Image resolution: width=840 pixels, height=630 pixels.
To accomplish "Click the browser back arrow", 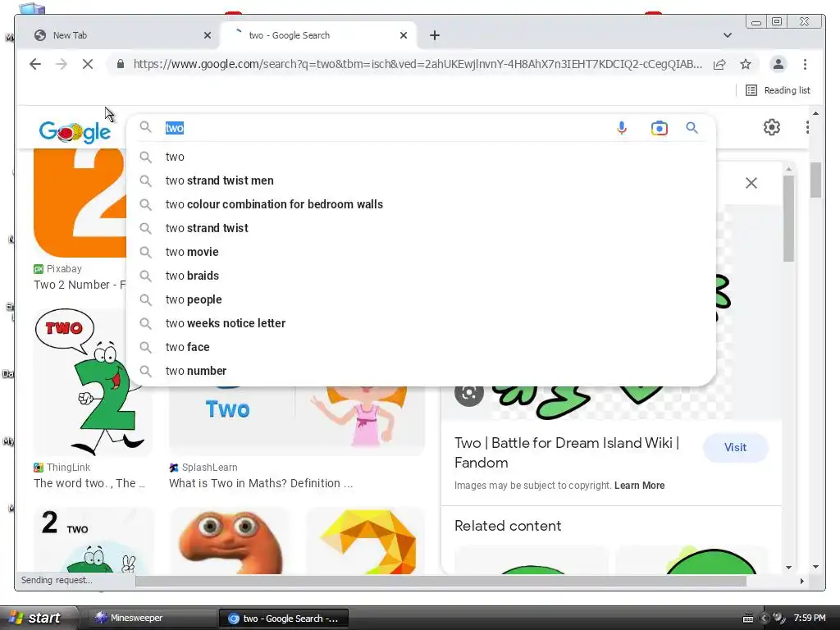I will pyautogui.click(x=34, y=64).
